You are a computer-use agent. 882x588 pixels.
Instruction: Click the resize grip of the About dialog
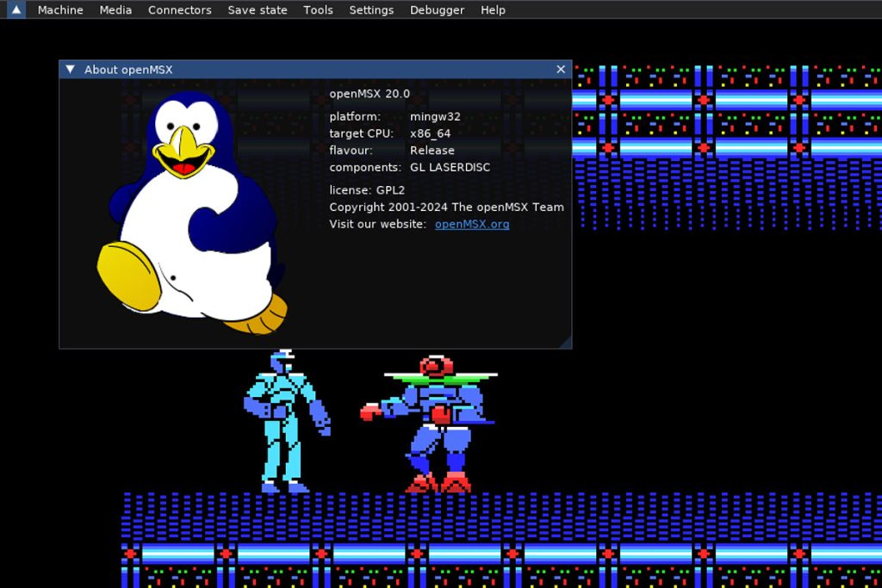[567, 342]
